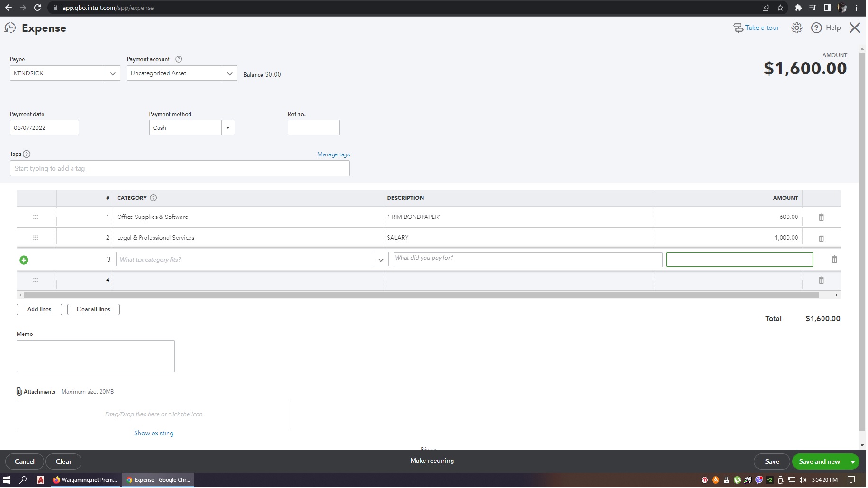Expand the Payee dropdown arrow

pos(113,74)
